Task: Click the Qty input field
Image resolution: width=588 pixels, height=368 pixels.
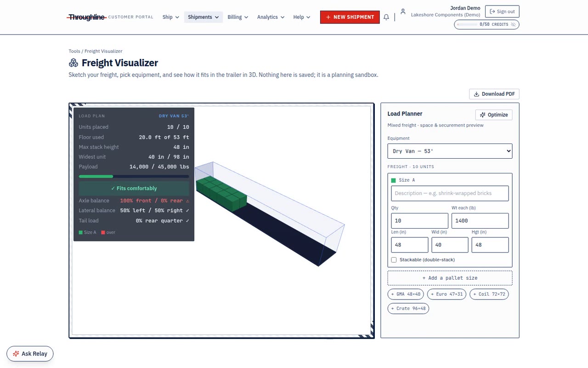Action: click(419, 220)
